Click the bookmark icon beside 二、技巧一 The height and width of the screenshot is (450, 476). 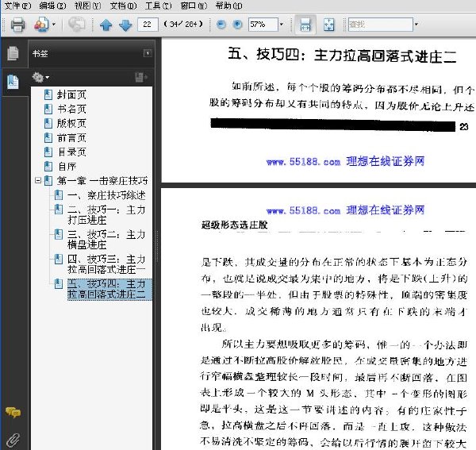click(59, 210)
